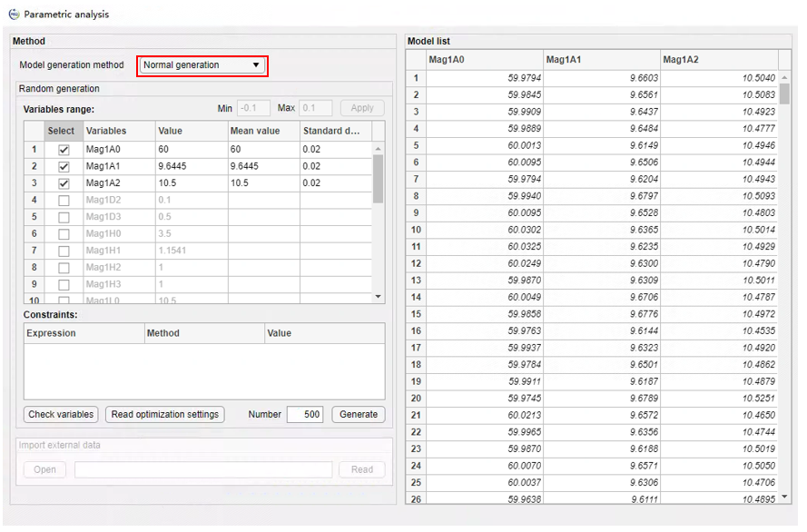Click the variables table scroll down arrow
This screenshot has width=807, height=532.
(x=379, y=296)
